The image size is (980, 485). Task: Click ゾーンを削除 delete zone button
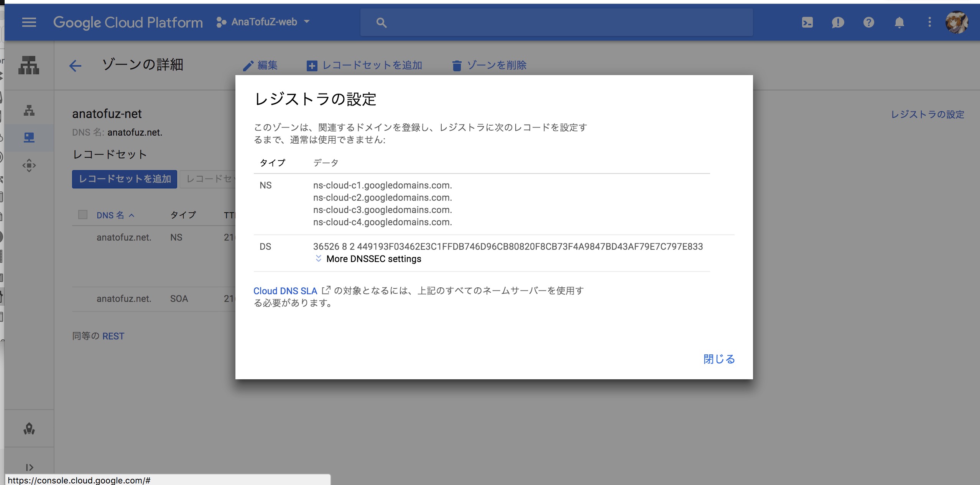point(489,66)
